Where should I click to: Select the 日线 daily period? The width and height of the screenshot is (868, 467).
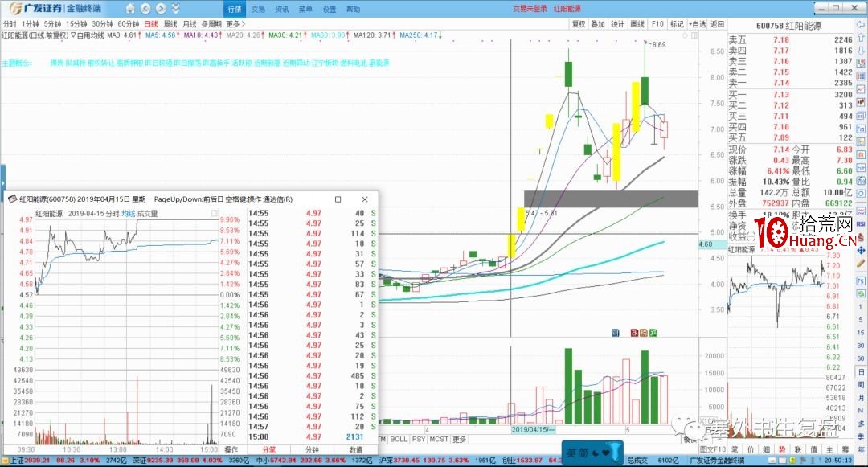tap(151, 24)
